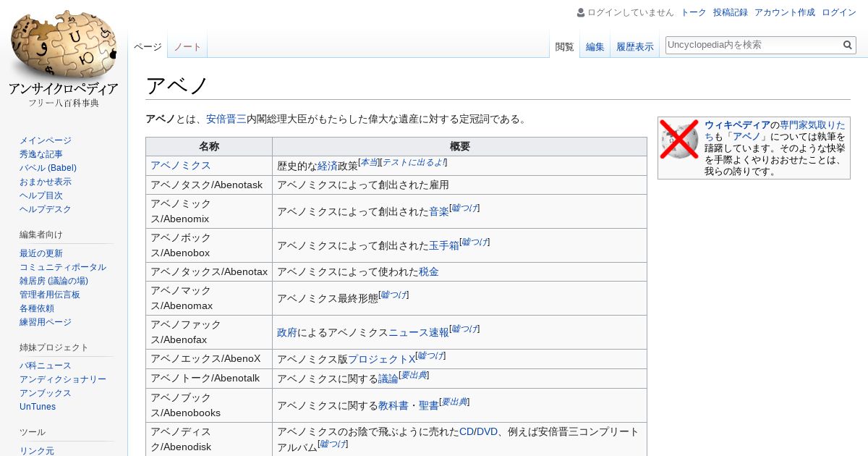The height and width of the screenshot is (456, 868).
Task: Open ヘルプ目次 in the sidebar
Action: click(x=41, y=195)
